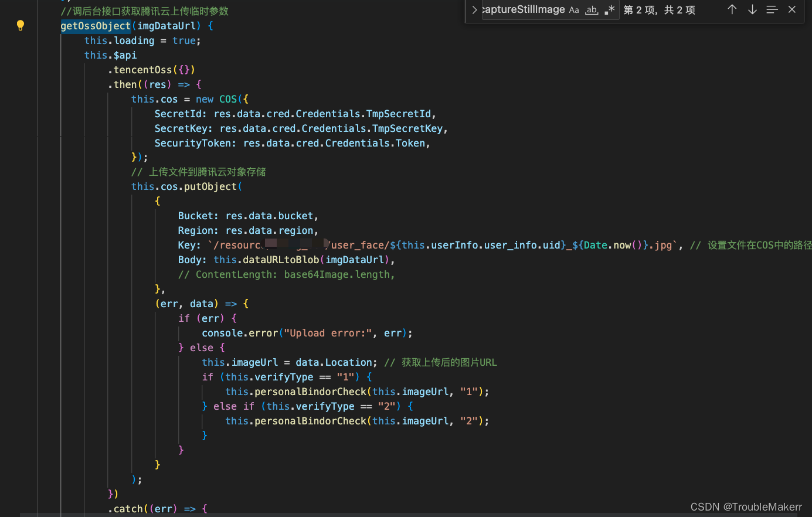Expand the replace toggle in find widget

click(474, 10)
